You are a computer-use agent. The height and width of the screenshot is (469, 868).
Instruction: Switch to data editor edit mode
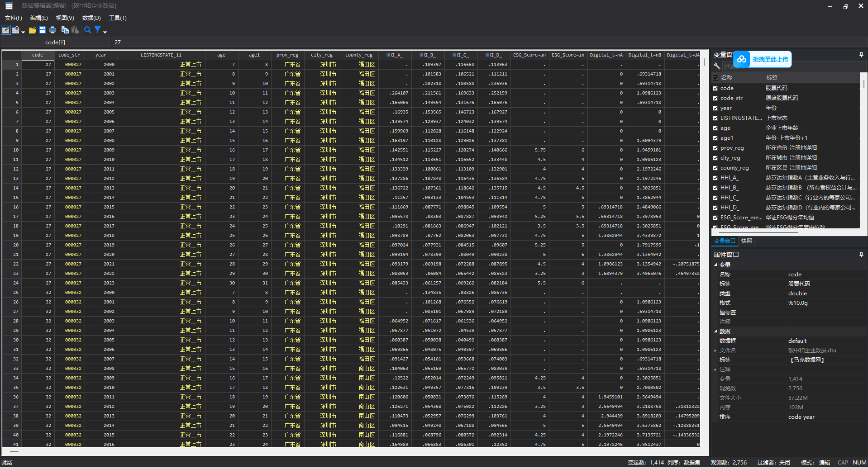click(6, 30)
